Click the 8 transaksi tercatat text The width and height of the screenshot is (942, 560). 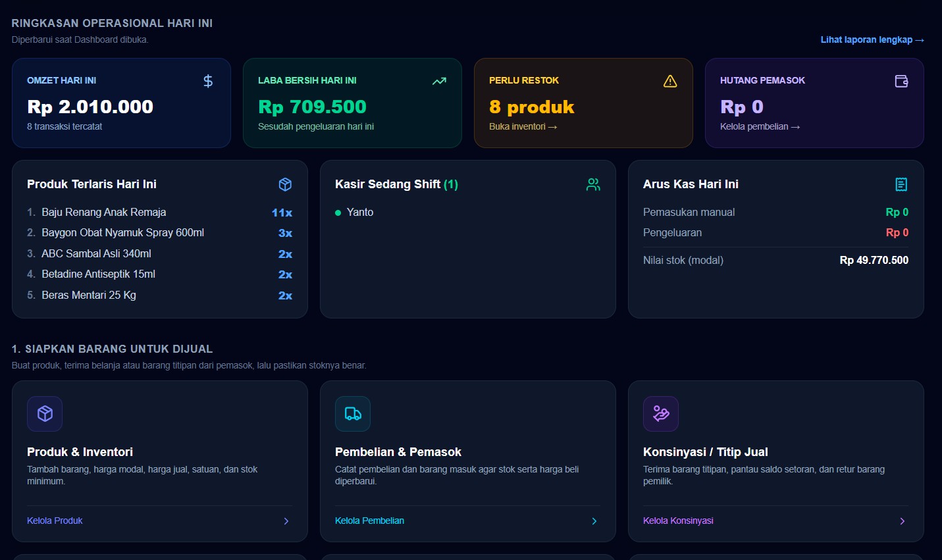coord(65,126)
